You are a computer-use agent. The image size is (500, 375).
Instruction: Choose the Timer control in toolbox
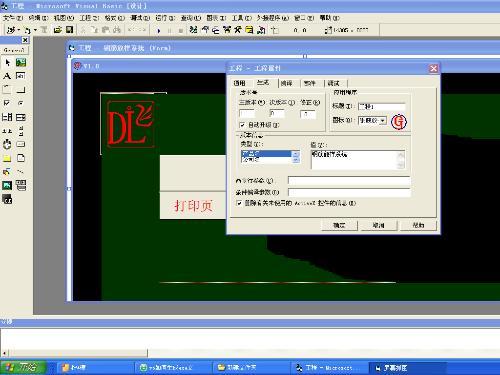pos(7,144)
